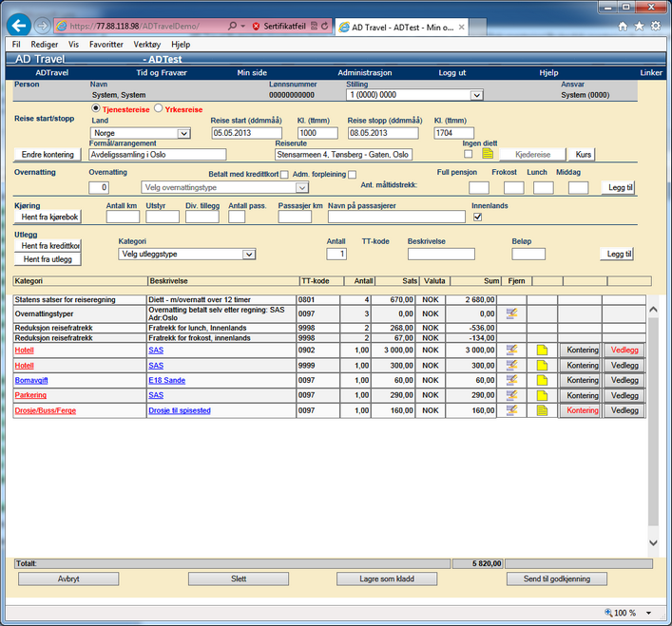Click the browser favorites star icon
The height and width of the screenshot is (626, 672).
639,27
